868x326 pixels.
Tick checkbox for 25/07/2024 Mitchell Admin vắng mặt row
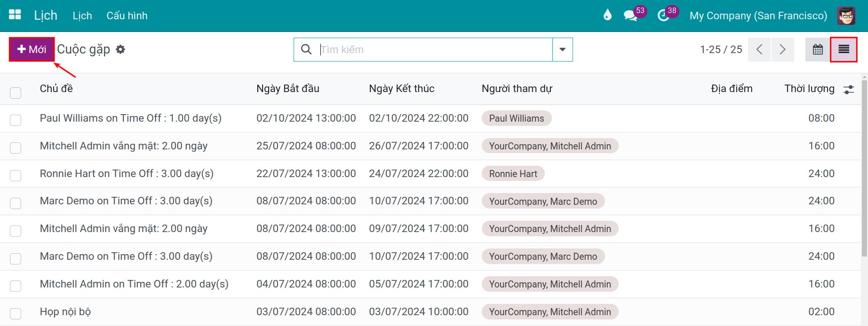(x=16, y=148)
